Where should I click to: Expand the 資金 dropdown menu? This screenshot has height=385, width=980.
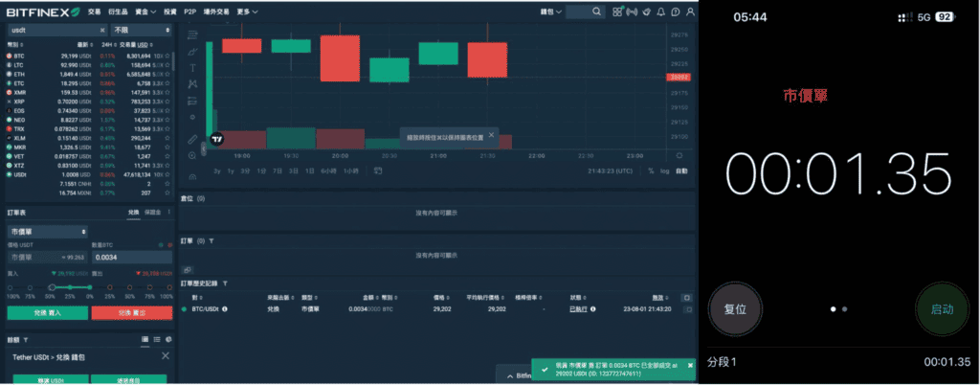pyautogui.click(x=145, y=11)
